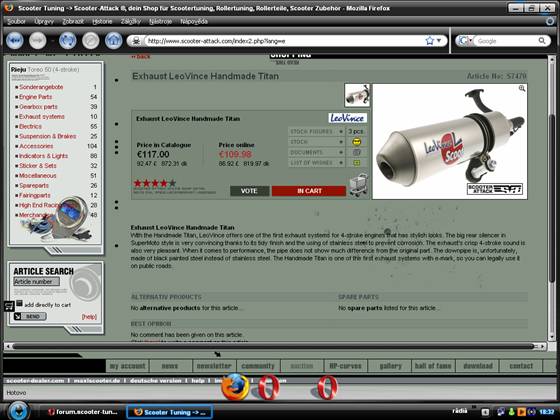The image size is (560, 420).
Task: Open the Úpravy menu
Action: pyautogui.click(x=44, y=21)
